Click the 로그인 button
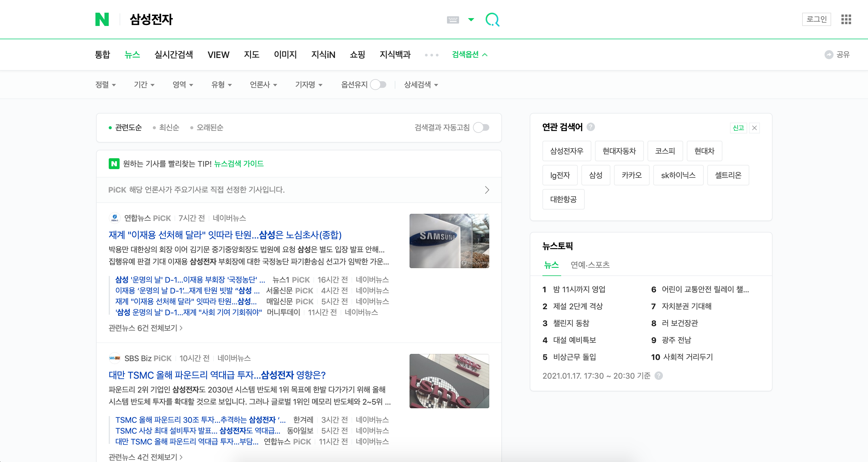868x462 pixels. (x=816, y=19)
